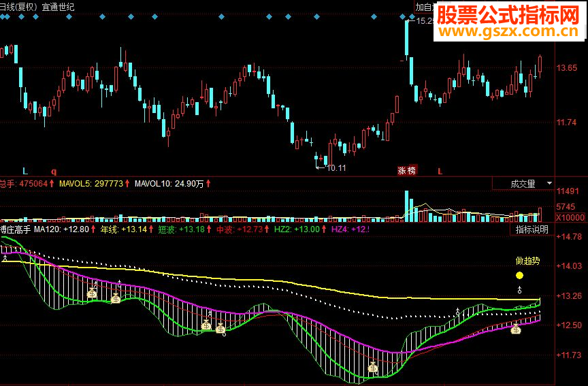This screenshot has height=386, width=588.
Task: Click the +11.73 indicator axis label
Action: click(569, 355)
